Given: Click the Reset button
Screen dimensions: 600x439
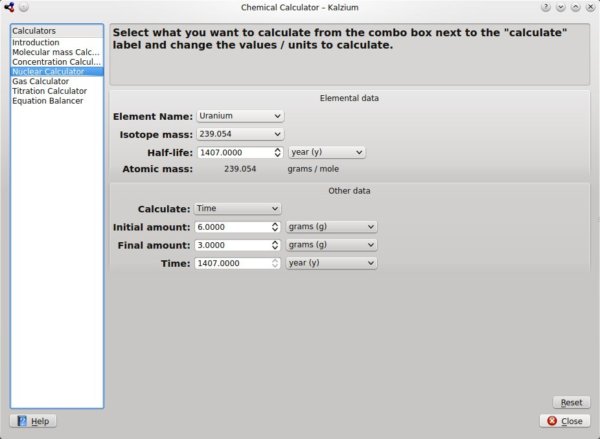Looking at the screenshot, I should [x=571, y=403].
